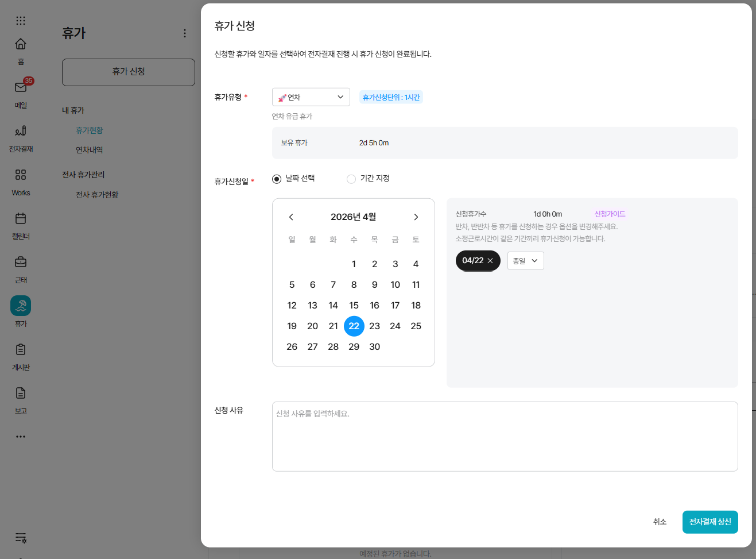Open the 전자결재 approval icon

click(x=21, y=131)
